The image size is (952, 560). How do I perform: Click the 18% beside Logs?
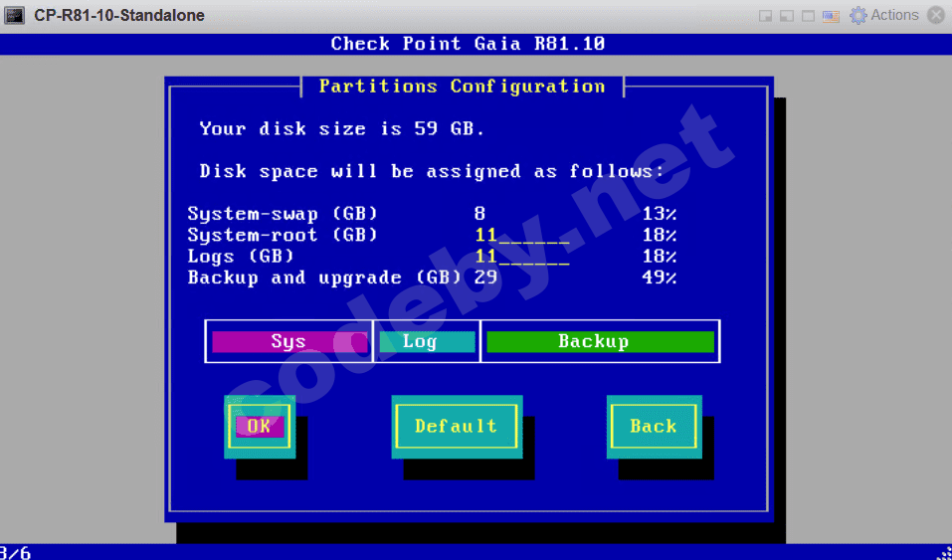pos(660,257)
